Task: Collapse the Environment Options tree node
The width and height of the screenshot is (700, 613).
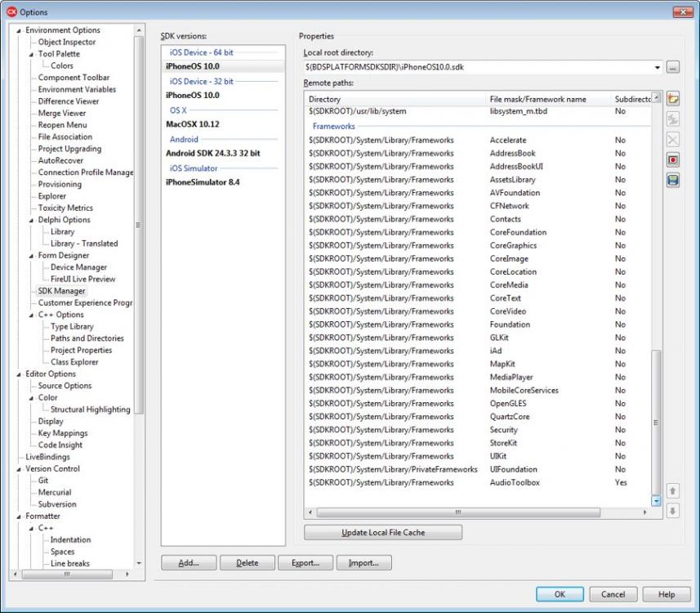Action: pyautogui.click(x=19, y=31)
